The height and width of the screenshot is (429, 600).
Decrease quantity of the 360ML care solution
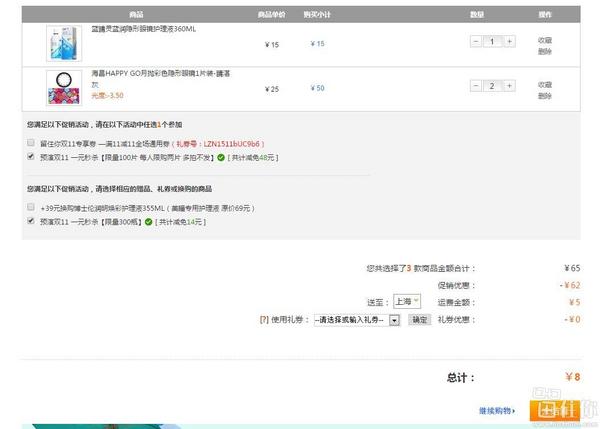(x=474, y=42)
